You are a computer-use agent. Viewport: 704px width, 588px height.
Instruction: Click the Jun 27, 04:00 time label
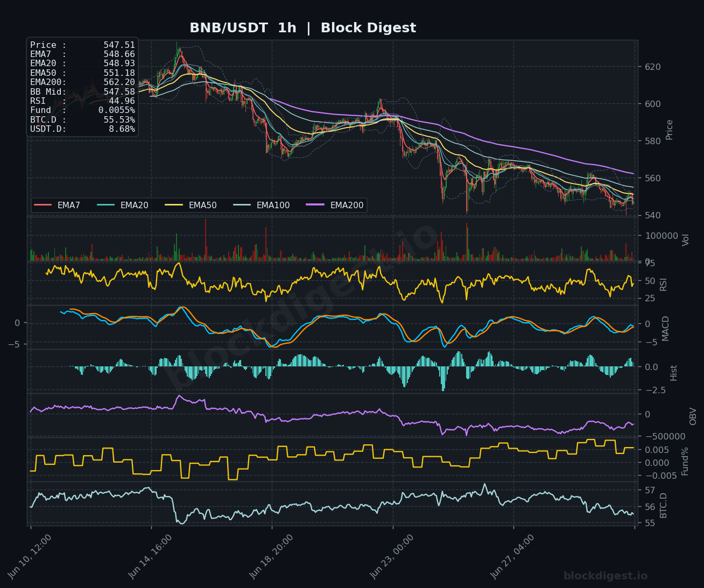tap(512, 557)
